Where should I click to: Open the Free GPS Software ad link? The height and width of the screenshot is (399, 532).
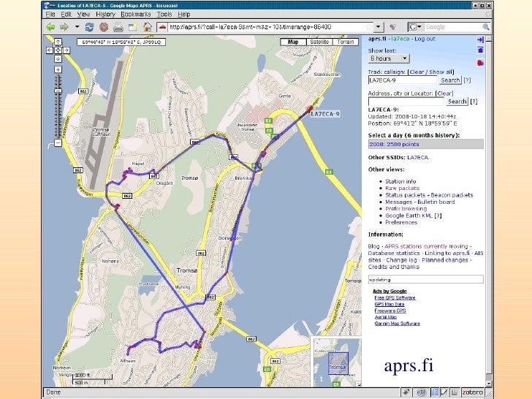(x=395, y=297)
